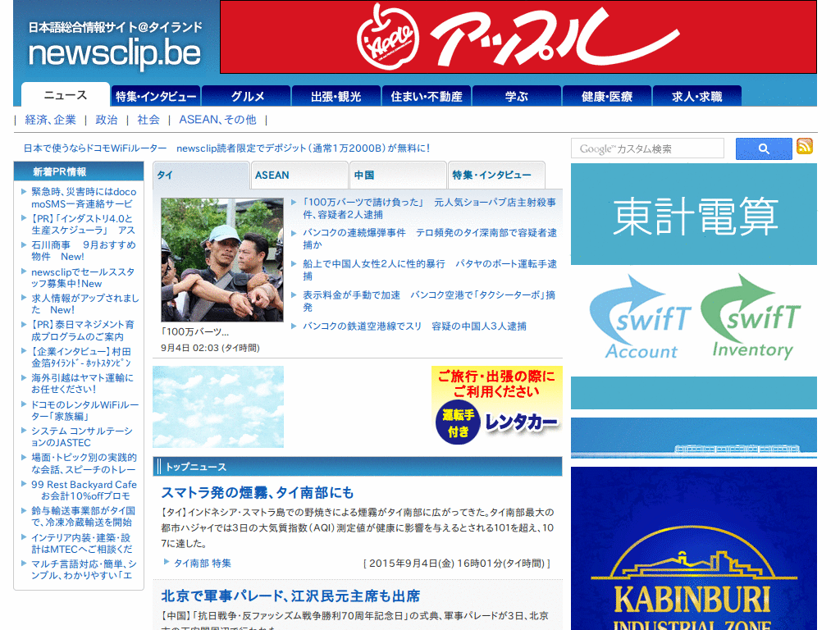Open バンコクの連続爆弾事件 headline
This screenshot has height=630, width=840.
coord(430,239)
